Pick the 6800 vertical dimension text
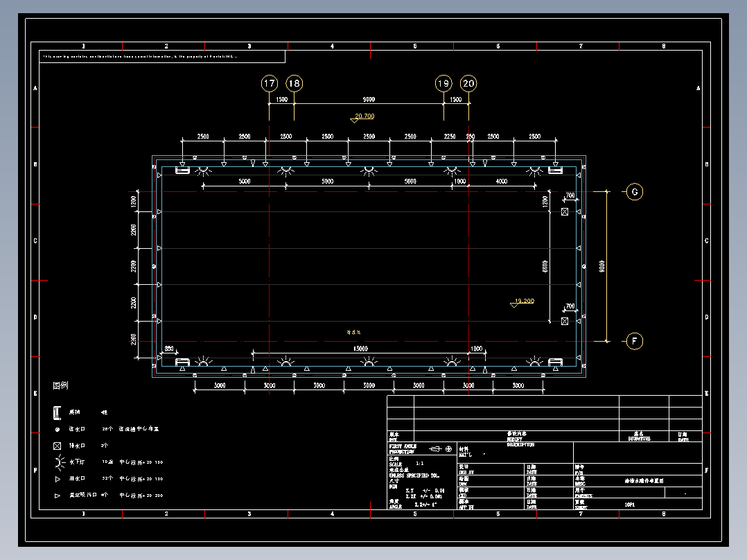The height and width of the screenshot is (560, 747). point(545,266)
